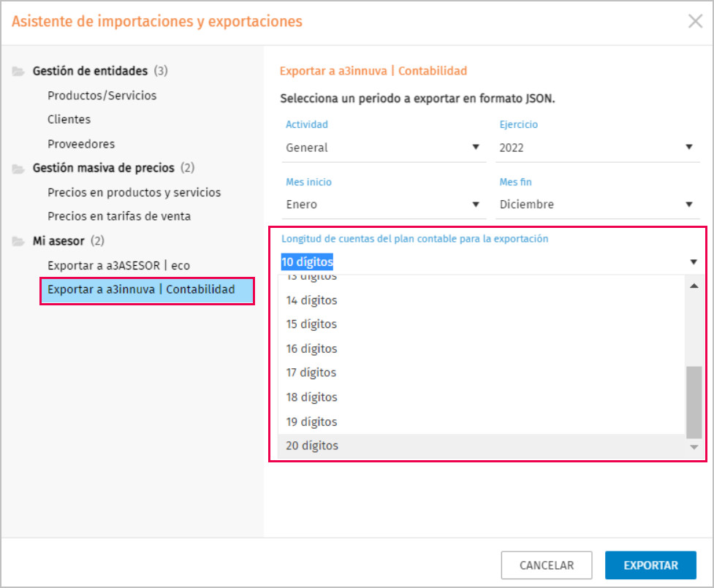
Task: Select Exportar a a3ASESOR | eco
Action: pos(119,266)
